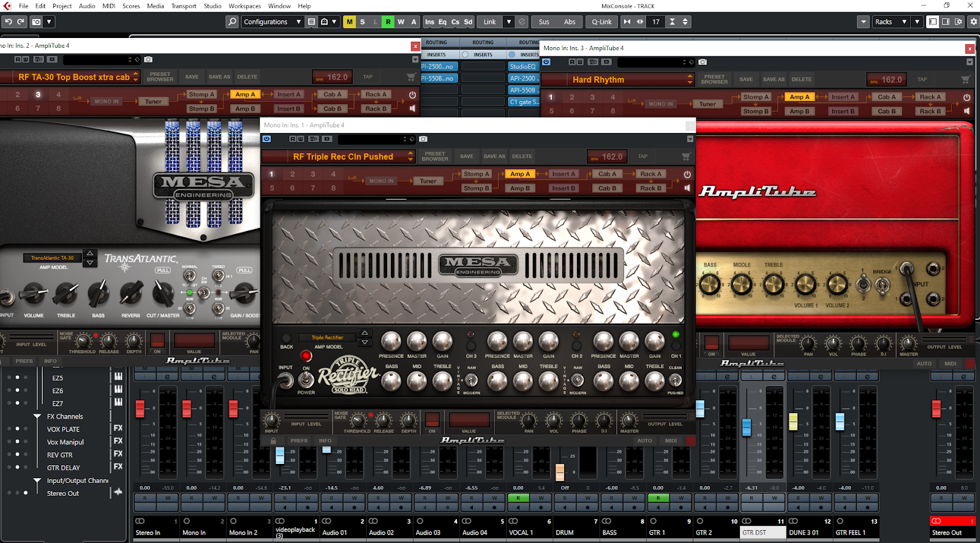Select StudioEQ insert slot
Screen dimensions: 980x543
524,66
